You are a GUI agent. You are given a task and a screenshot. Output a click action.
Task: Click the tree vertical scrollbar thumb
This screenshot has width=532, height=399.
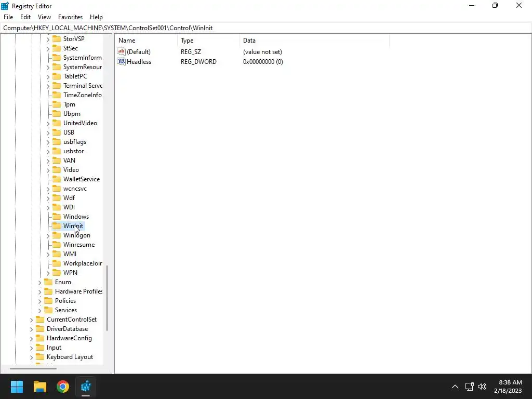[107, 298]
